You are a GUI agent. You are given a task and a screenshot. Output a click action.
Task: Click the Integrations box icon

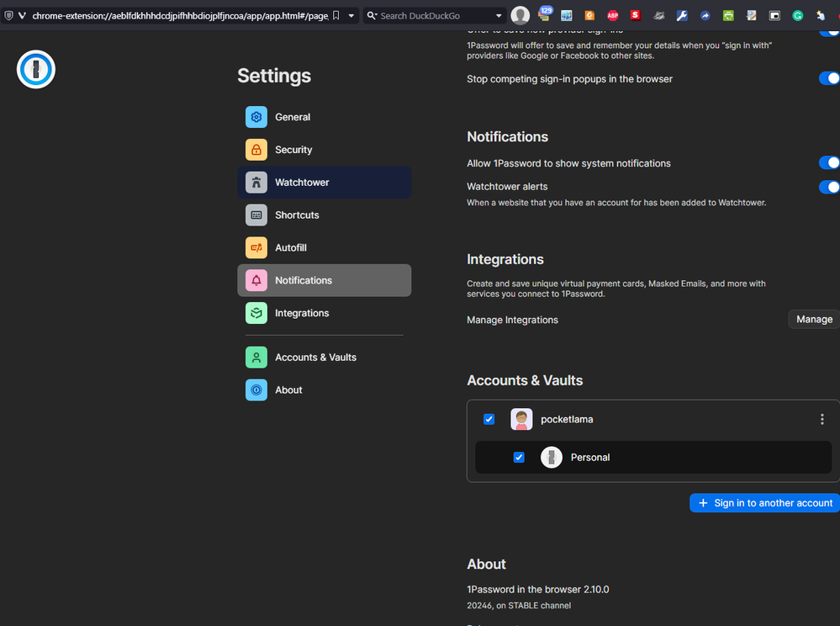256,313
